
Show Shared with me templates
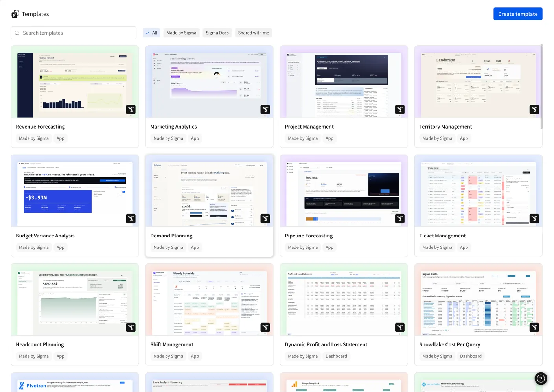[253, 33]
